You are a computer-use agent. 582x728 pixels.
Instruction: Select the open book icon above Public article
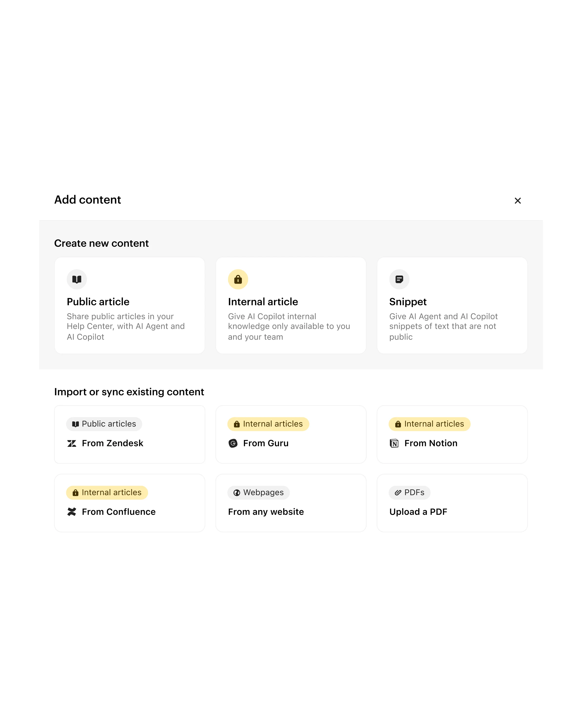coord(77,279)
